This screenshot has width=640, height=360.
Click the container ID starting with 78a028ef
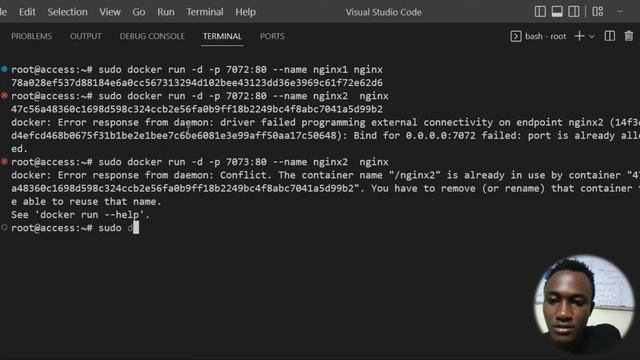click(197, 83)
